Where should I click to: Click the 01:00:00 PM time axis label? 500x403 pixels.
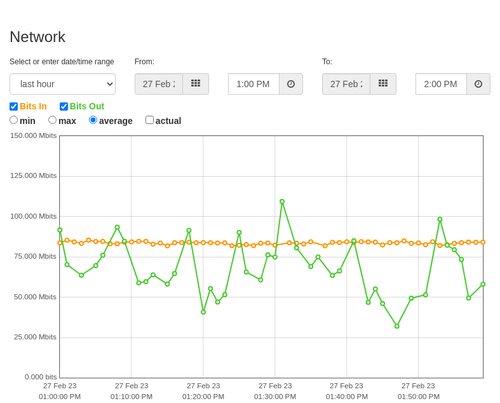60,397
